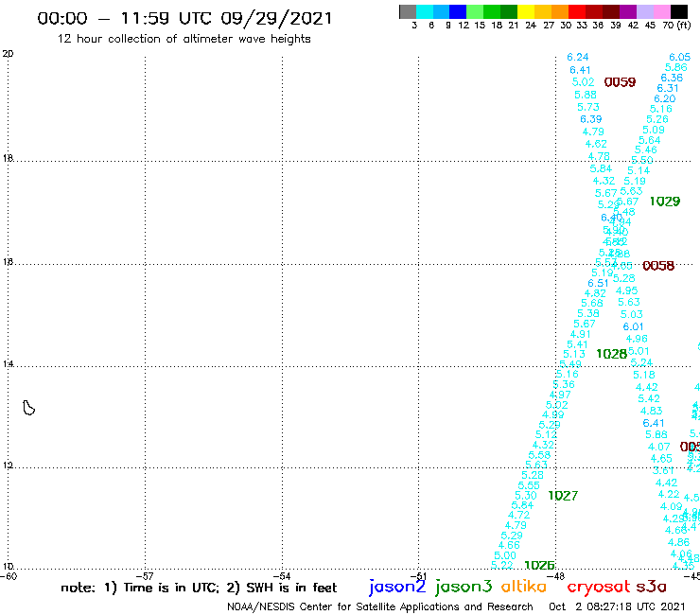Screen dimensions: 700x615
Task: Click the lavender legend color swatch
Action: tap(644, 11)
